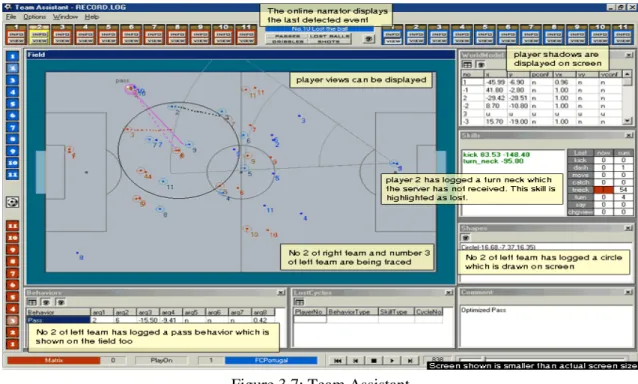
Task: Click LostCycles panel table icon
Action: [299, 302]
